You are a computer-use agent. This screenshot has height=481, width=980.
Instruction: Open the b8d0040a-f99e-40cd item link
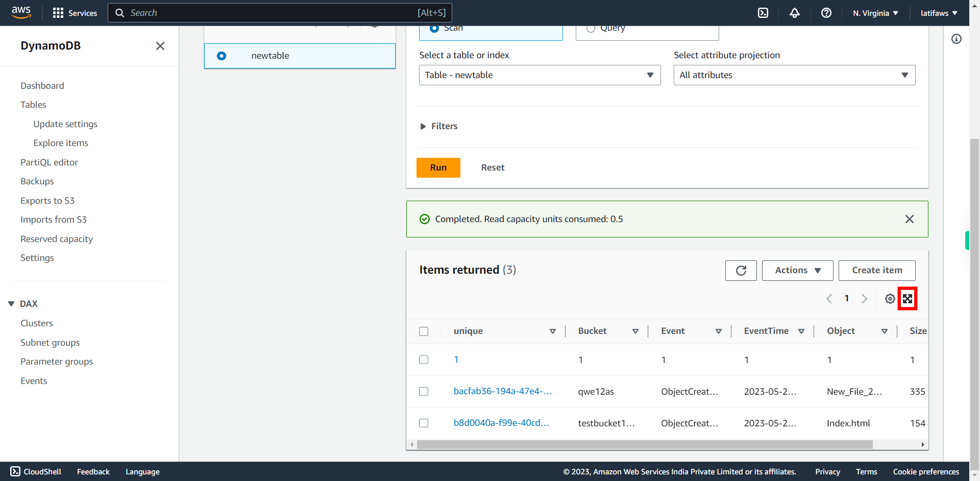click(x=501, y=423)
